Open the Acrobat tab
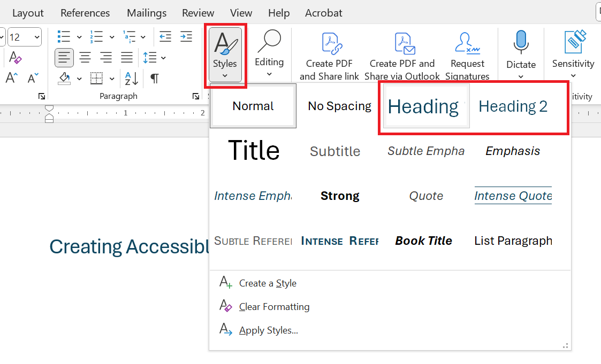The height and width of the screenshot is (364, 601). tap(323, 13)
